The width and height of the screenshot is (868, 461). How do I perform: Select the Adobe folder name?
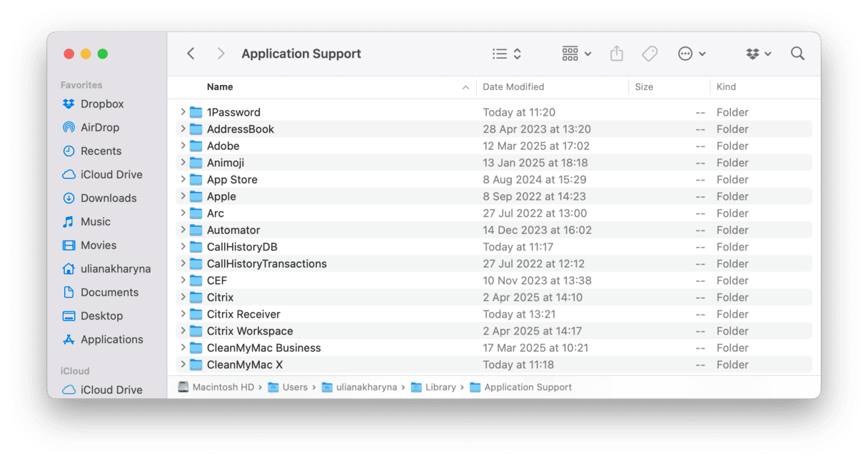[223, 146]
